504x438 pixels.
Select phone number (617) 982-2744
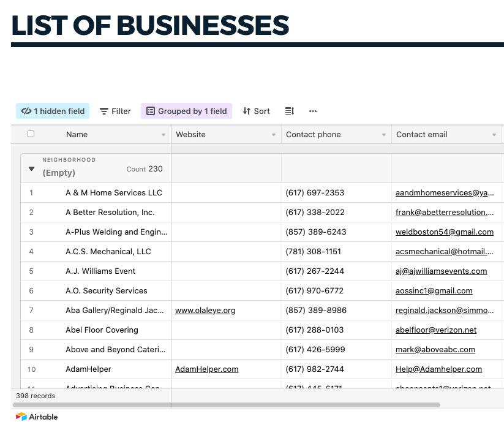point(315,369)
